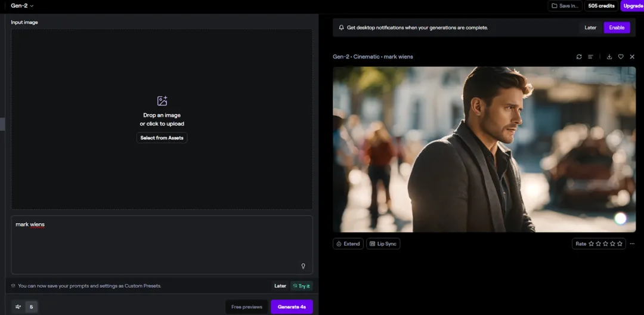The height and width of the screenshot is (315, 644).
Task: Dismiss Custom Presets tip with Later
Action: (280, 286)
